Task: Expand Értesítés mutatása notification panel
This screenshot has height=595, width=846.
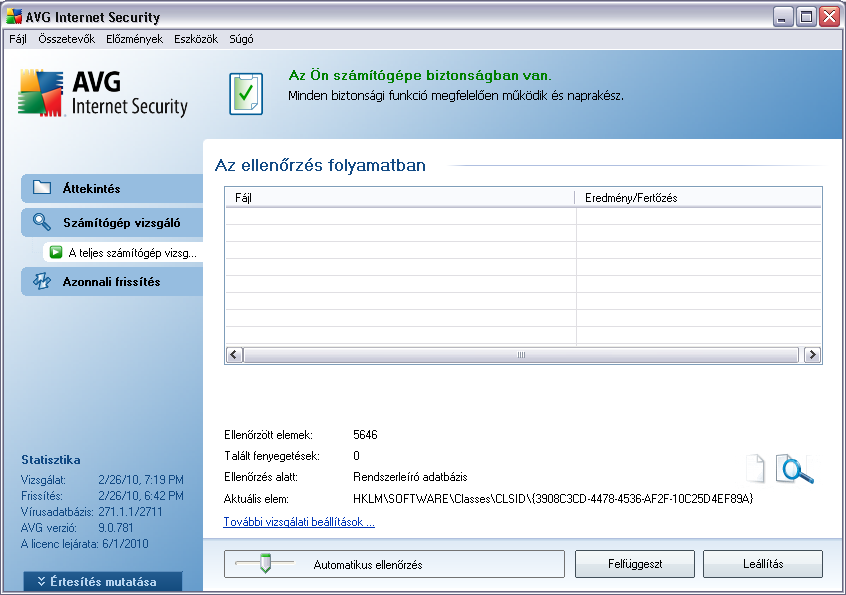Action: point(103,582)
